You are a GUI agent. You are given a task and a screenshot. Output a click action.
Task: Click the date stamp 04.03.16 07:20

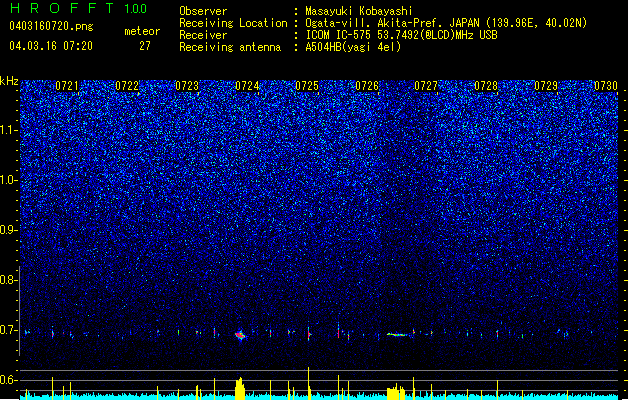[x=51, y=46]
